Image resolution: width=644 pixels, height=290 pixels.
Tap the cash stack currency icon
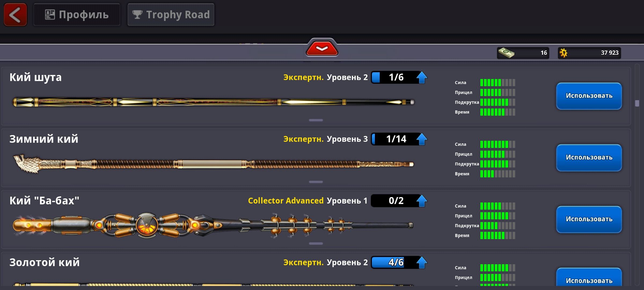[506, 53]
